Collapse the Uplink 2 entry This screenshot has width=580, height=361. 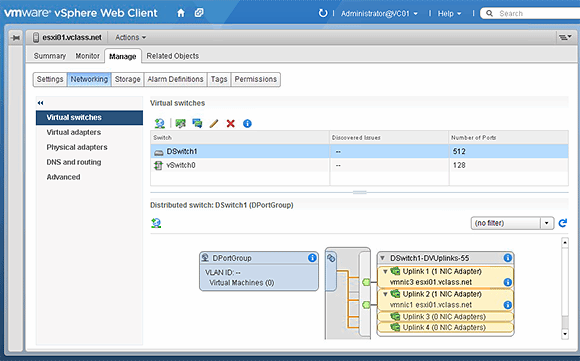[x=385, y=294]
